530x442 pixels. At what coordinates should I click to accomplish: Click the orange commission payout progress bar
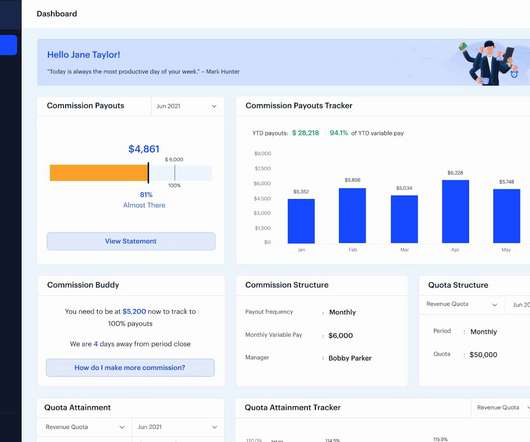click(x=99, y=173)
